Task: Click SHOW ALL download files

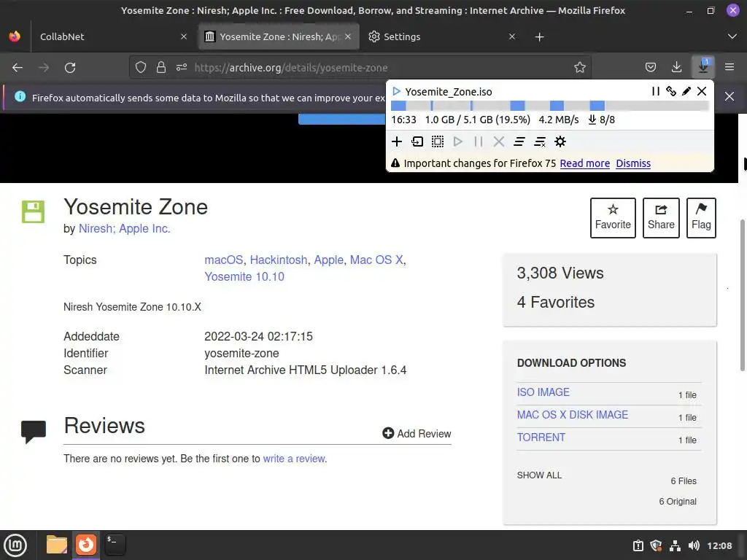Action: pyautogui.click(x=539, y=475)
